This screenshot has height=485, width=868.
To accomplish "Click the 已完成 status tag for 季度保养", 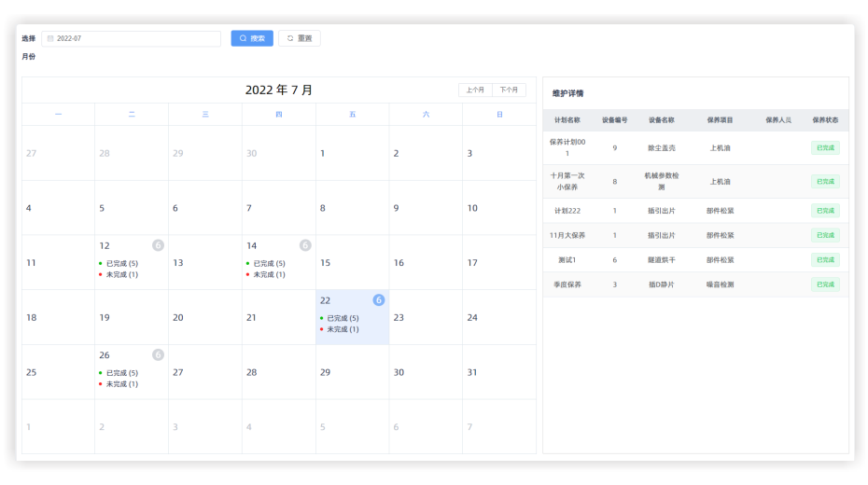I will [825, 284].
